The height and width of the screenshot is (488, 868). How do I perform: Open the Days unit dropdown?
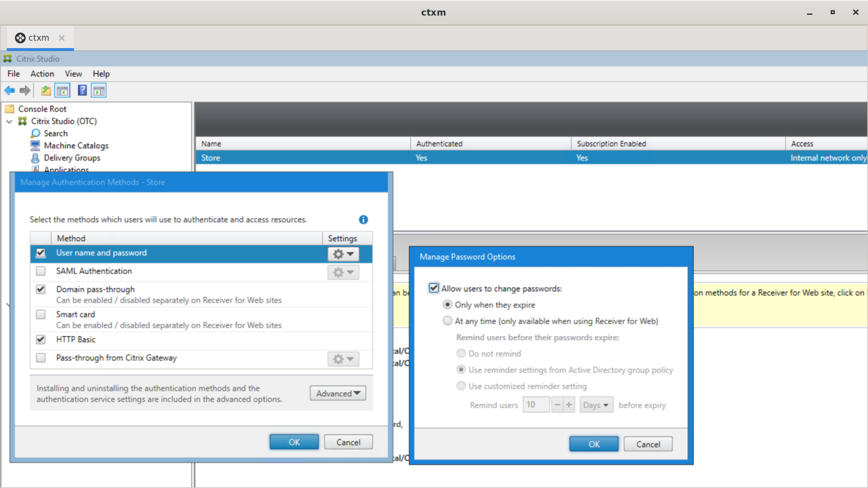tap(596, 405)
